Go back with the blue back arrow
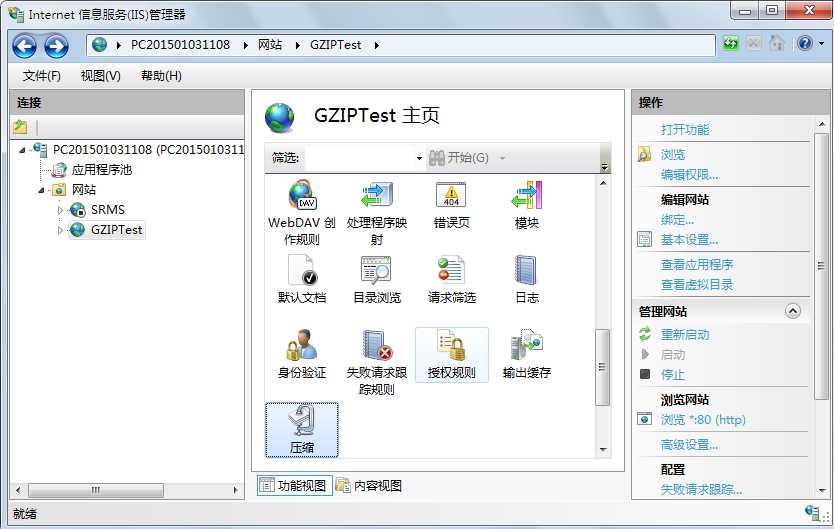Screen dimensions: 834x529 click(x=24, y=46)
